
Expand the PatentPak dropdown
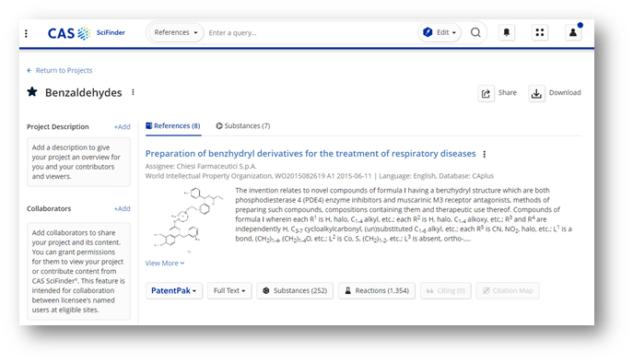(173, 290)
